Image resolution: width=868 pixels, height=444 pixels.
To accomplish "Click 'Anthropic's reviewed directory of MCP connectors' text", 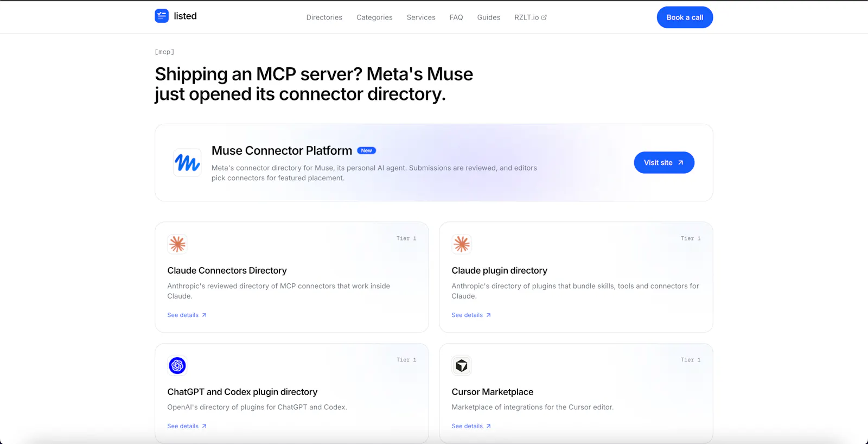I will point(278,291).
